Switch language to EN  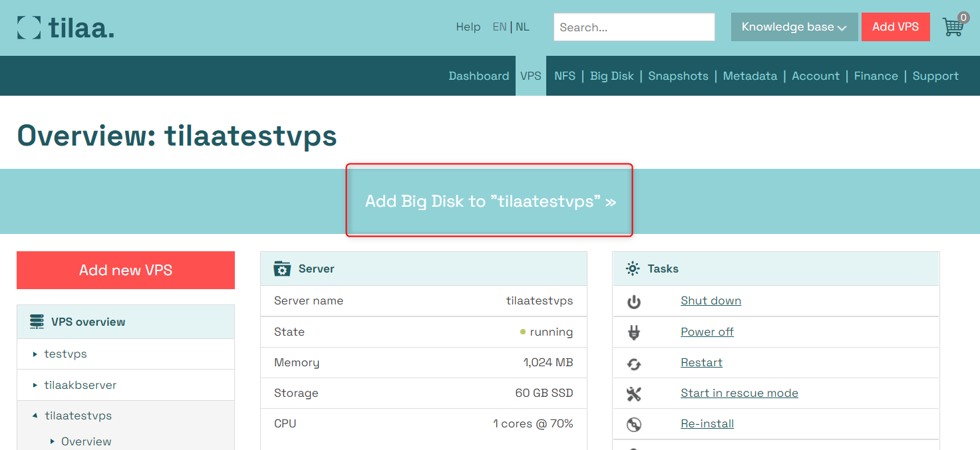coord(500,27)
